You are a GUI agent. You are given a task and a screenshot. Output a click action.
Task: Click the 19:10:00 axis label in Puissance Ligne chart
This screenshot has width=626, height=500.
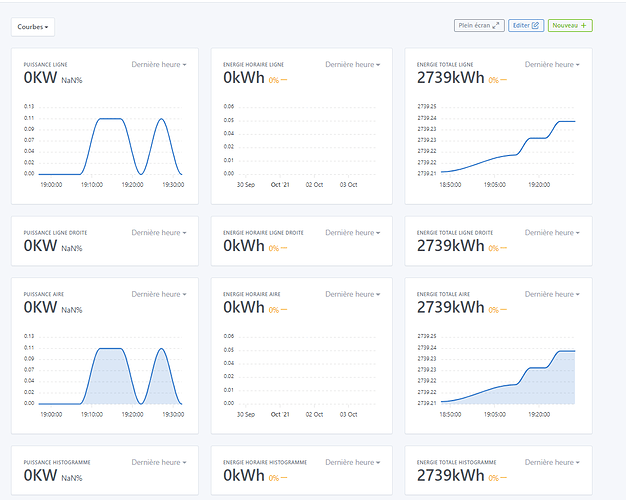pyautogui.click(x=92, y=185)
